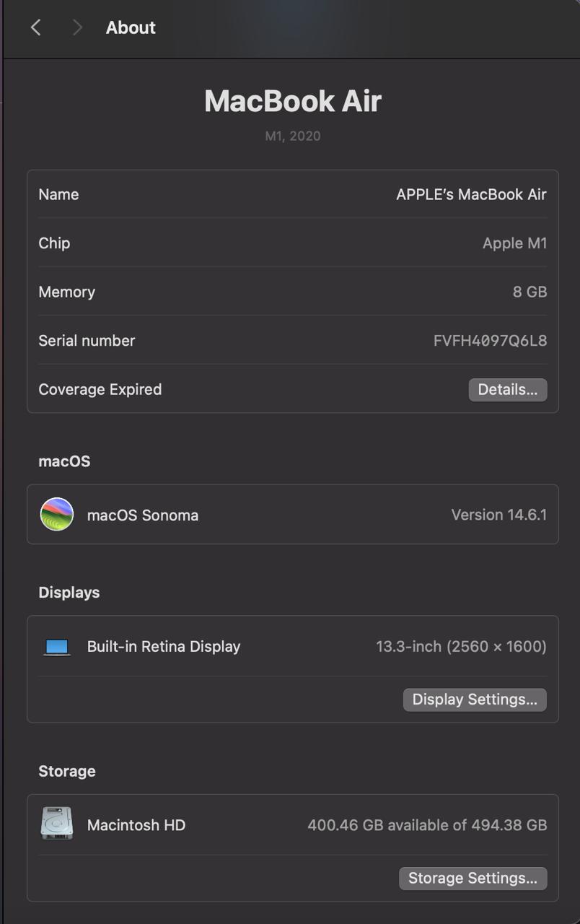Viewport: 580px width, 924px height.
Task: Click the computer name APPLE's MacBook Air
Action: coord(471,194)
